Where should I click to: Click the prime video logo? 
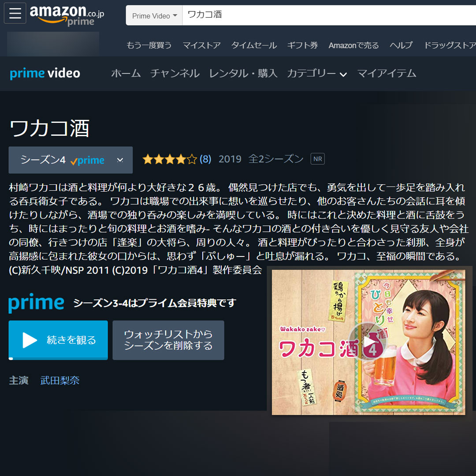coord(45,73)
